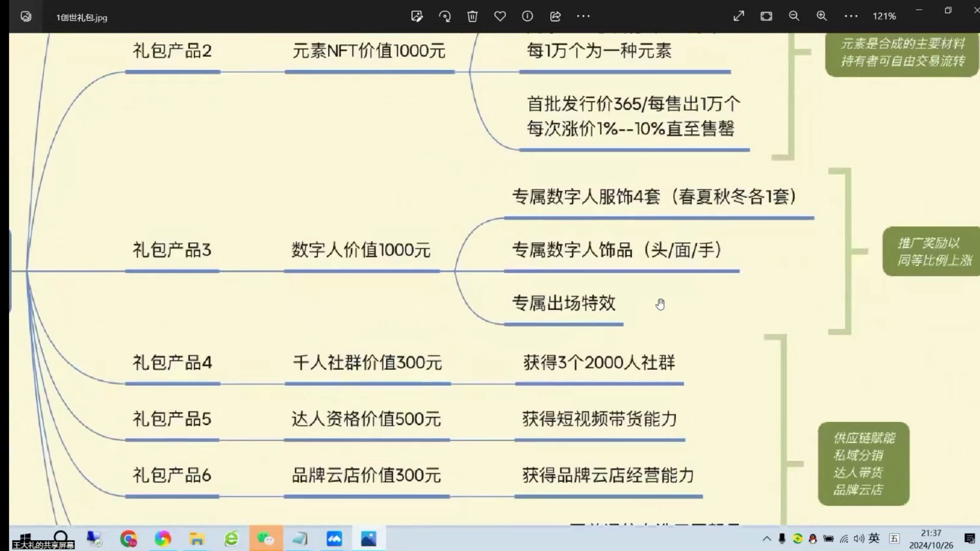Click the file name 1创世礼包.jpg
Screen dimensions: 980x551
click(82, 17)
